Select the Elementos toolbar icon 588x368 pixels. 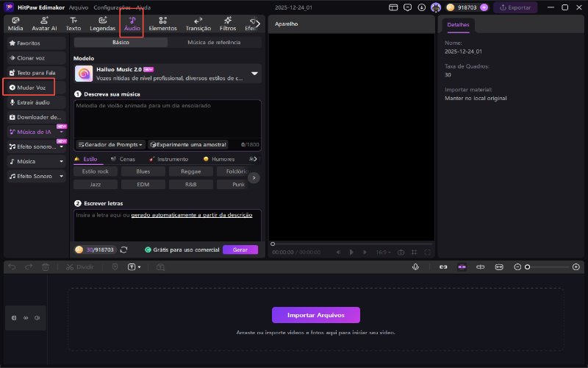click(x=162, y=24)
